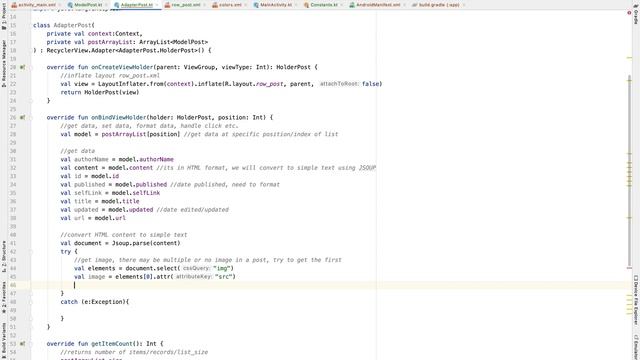Open the Device File Explorer panel
The height and width of the screenshot is (360, 640).
636,300
